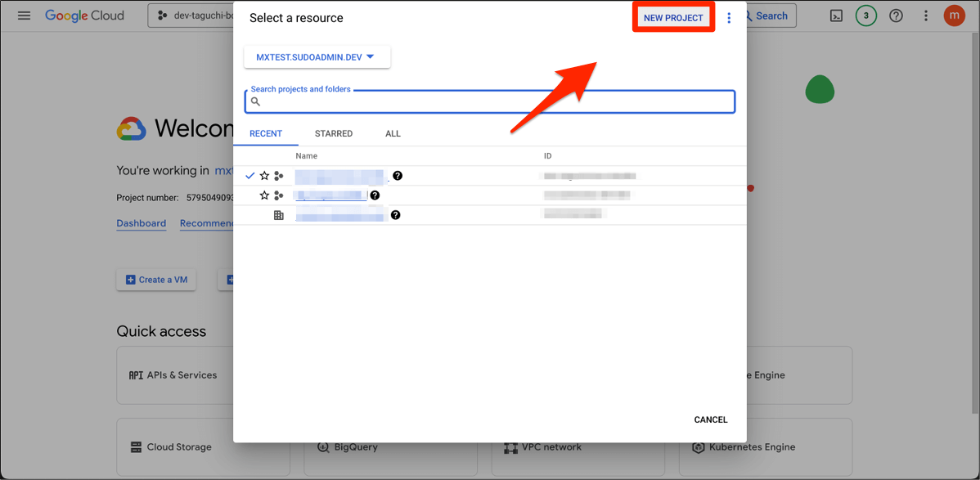The image size is (980, 480).
Task: Focus the Search projects and folders field
Action: pyautogui.click(x=489, y=101)
